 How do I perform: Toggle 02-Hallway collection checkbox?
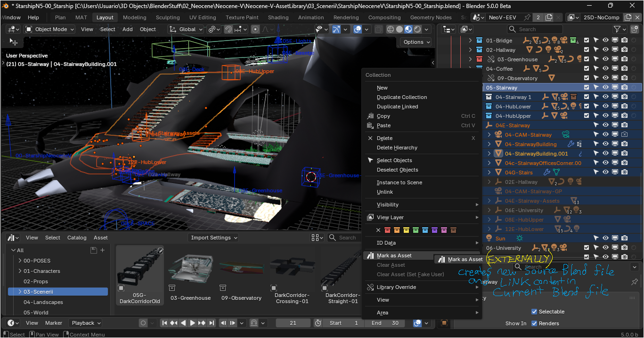tap(587, 50)
